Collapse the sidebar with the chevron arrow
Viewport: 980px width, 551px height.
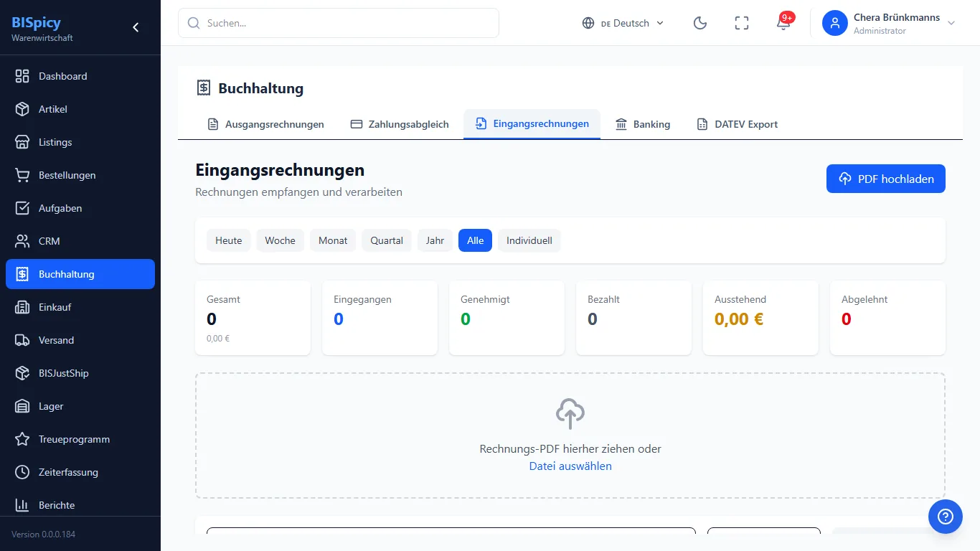pos(136,27)
